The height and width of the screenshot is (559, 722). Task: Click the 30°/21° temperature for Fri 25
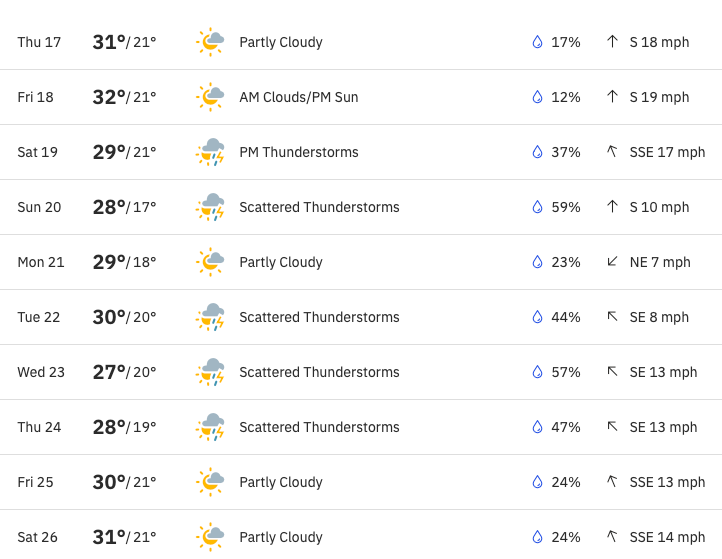pyautogui.click(x=124, y=482)
